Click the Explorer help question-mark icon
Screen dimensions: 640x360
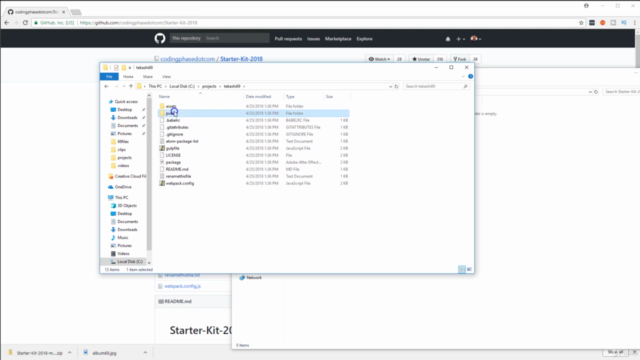tap(471, 76)
